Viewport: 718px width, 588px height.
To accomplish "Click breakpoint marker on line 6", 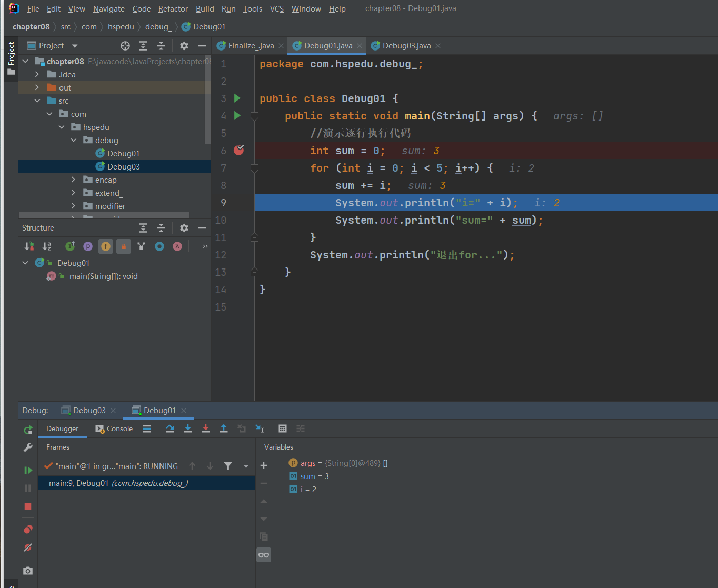I will click(x=238, y=150).
